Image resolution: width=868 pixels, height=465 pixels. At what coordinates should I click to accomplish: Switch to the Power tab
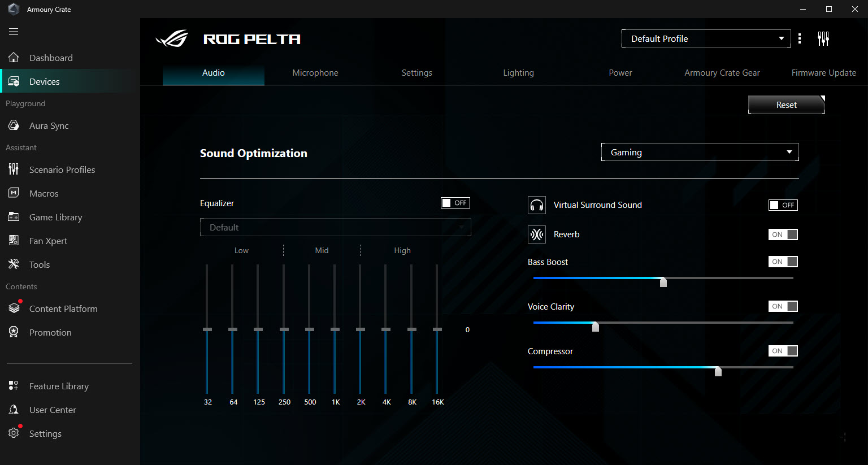click(620, 73)
